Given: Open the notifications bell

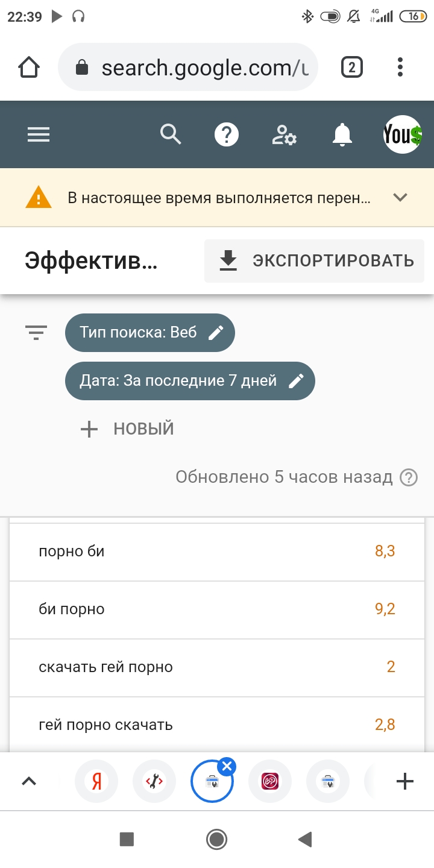Looking at the screenshot, I should coord(342,135).
